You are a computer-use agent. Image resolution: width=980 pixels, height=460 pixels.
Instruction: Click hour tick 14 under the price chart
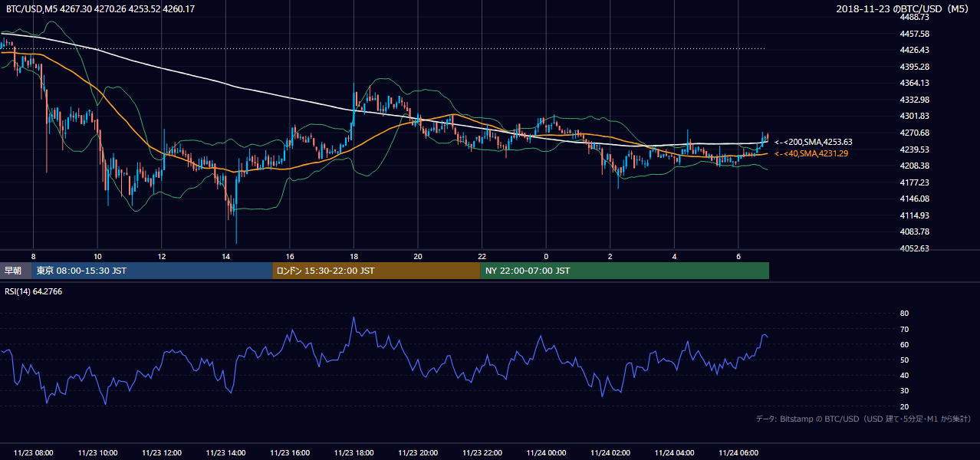click(x=225, y=256)
